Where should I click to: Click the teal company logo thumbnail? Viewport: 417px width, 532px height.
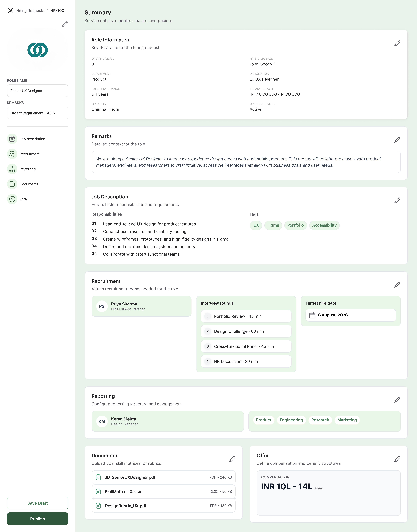[x=38, y=50]
